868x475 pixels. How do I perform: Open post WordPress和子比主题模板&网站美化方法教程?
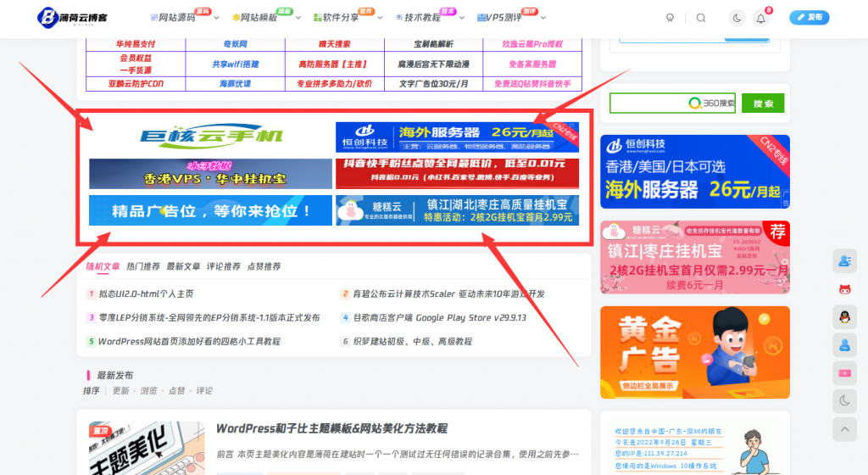point(331,428)
